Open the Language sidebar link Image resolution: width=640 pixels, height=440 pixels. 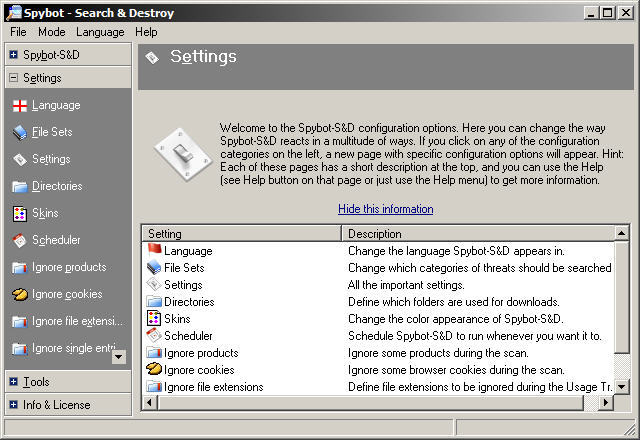point(56,106)
